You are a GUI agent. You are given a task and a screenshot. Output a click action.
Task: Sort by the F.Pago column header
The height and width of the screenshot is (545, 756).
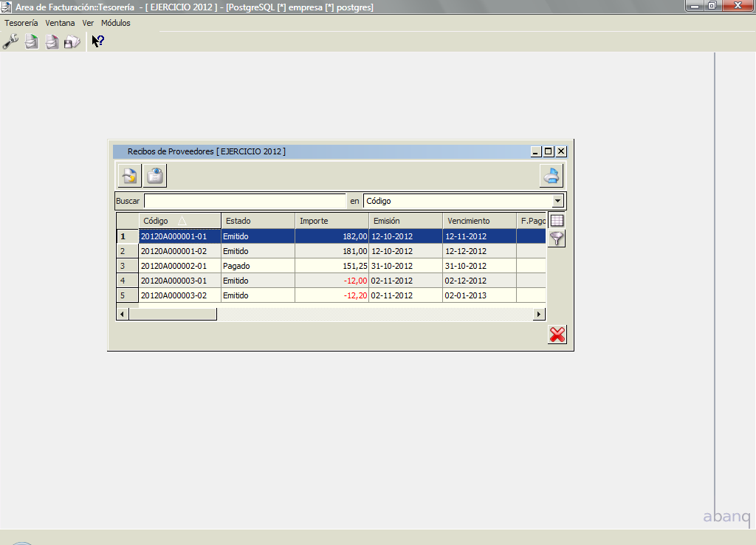pos(532,220)
